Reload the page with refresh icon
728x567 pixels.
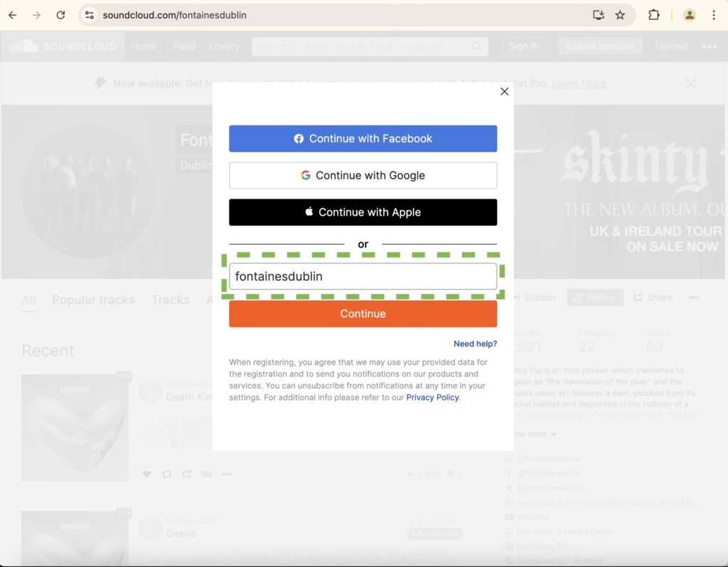(x=60, y=15)
